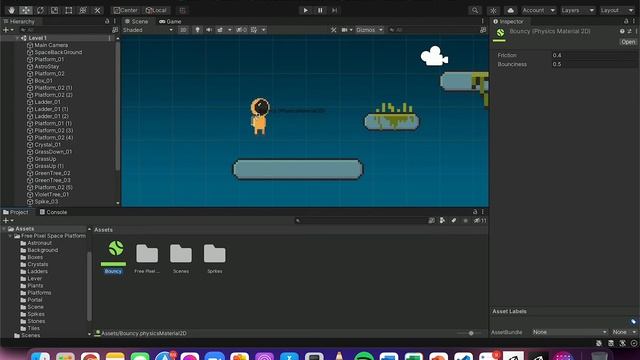Viewport: 640px width, 360px height.
Task: Collapse Free Pixel Space Platform folder
Action: click(10, 236)
